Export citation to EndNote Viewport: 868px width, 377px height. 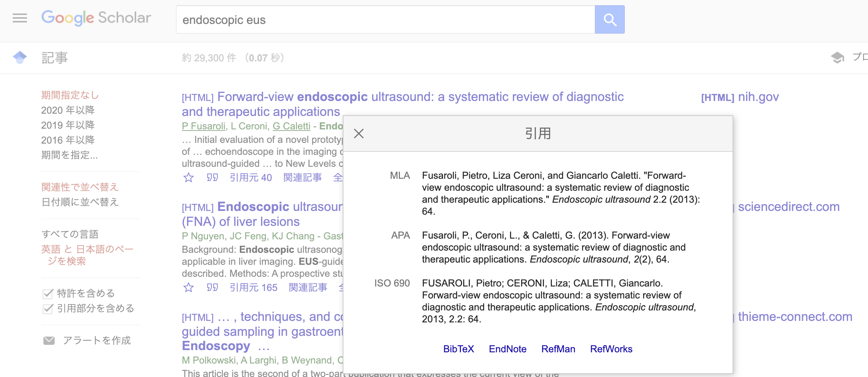click(x=507, y=349)
